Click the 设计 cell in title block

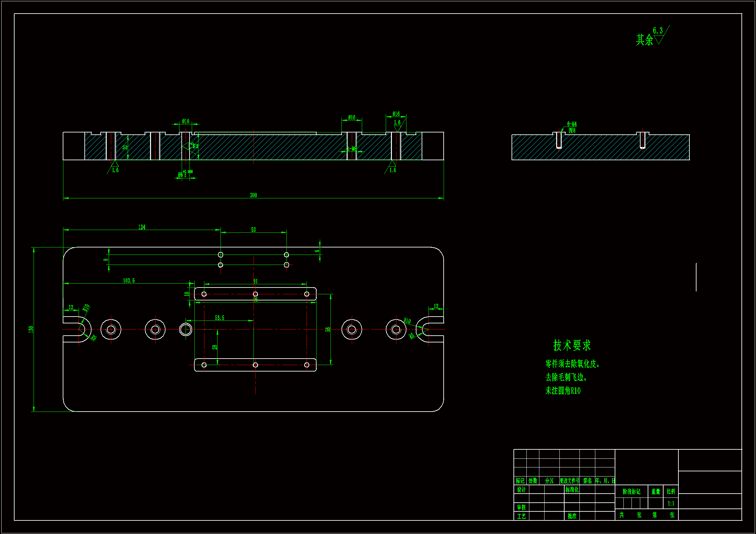(x=521, y=490)
